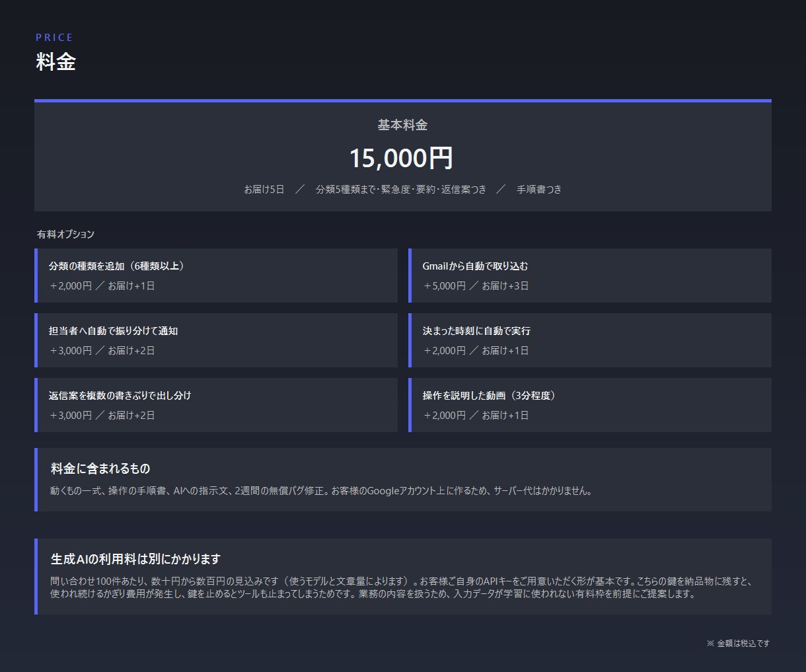This screenshot has height=672, width=806.
Task: Click the 料金に含まれるもの heading
Action: (100, 468)
